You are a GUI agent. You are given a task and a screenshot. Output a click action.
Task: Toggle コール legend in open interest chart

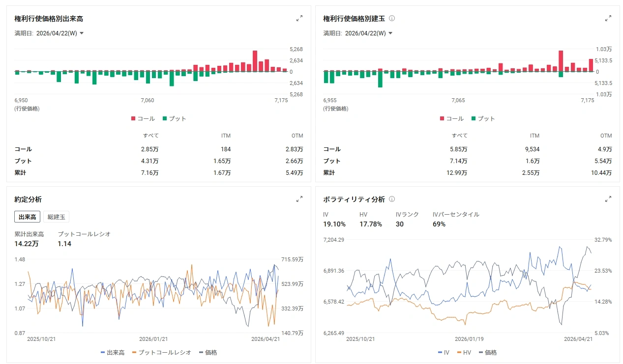tap(452, 118)
